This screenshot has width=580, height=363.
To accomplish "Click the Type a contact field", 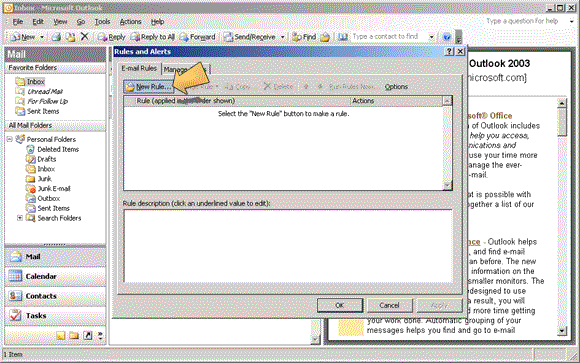I will [389, 37].
